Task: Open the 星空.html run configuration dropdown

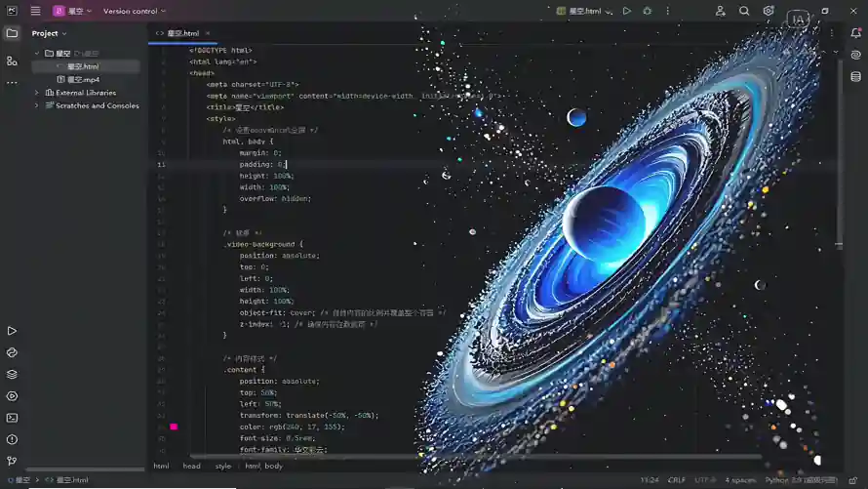Action: tap(584, 11)
